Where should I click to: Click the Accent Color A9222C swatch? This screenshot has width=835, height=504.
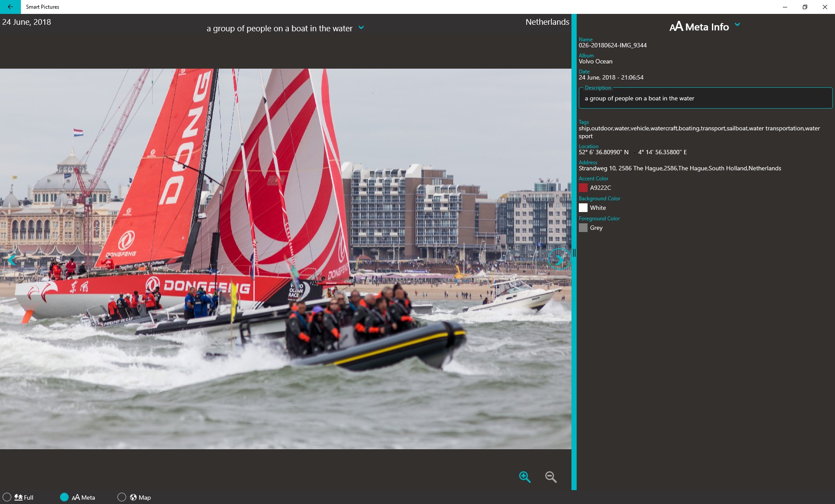583,188
